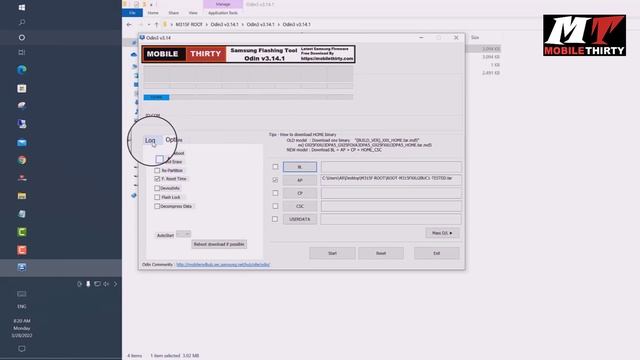Click Reboot download if possible button
The image size is (640, 360).
(219, 244)
